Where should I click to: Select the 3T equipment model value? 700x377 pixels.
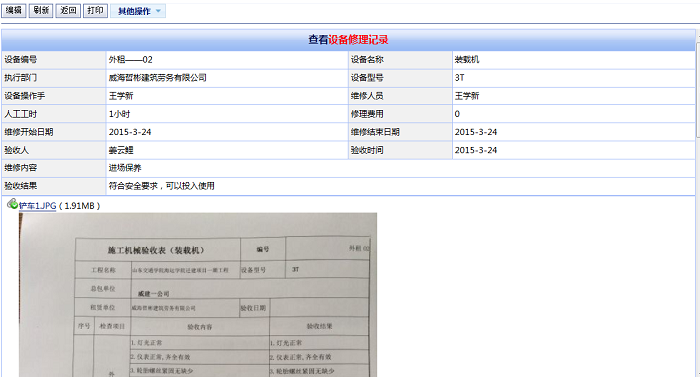pyautogui.click(x=459, y=78)
